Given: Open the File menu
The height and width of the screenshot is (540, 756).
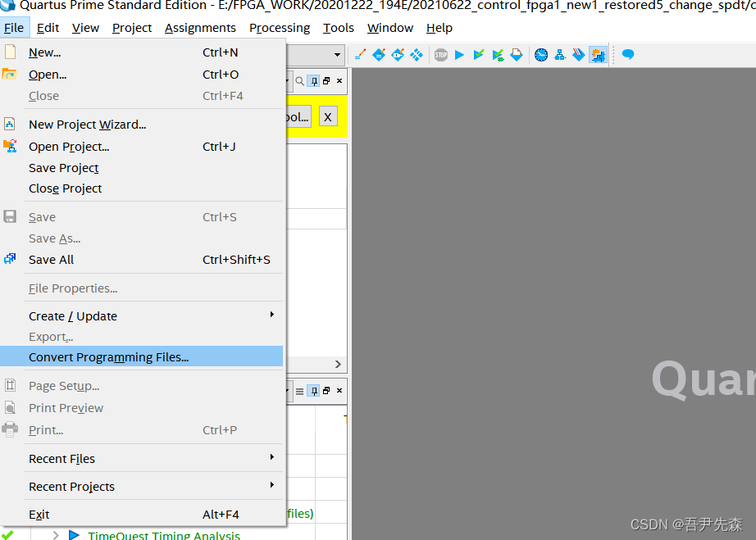Looking at the screenshot, I should tap(14, 28).
